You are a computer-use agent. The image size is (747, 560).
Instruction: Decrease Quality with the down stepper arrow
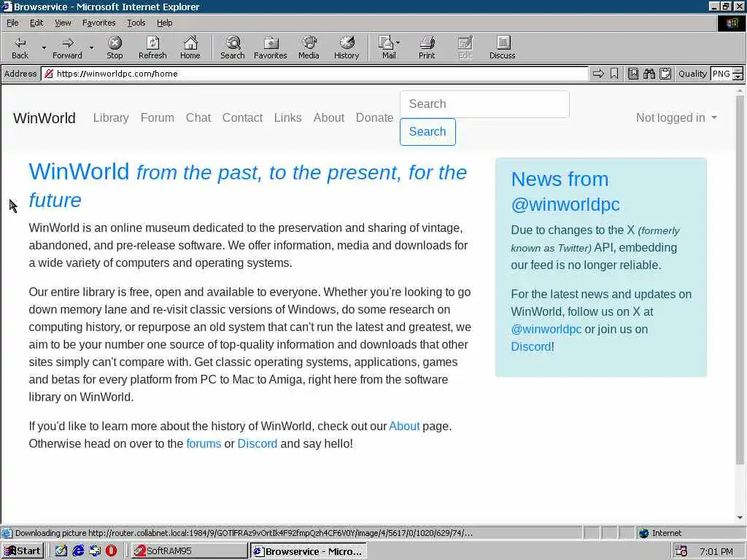pos(738,77)
